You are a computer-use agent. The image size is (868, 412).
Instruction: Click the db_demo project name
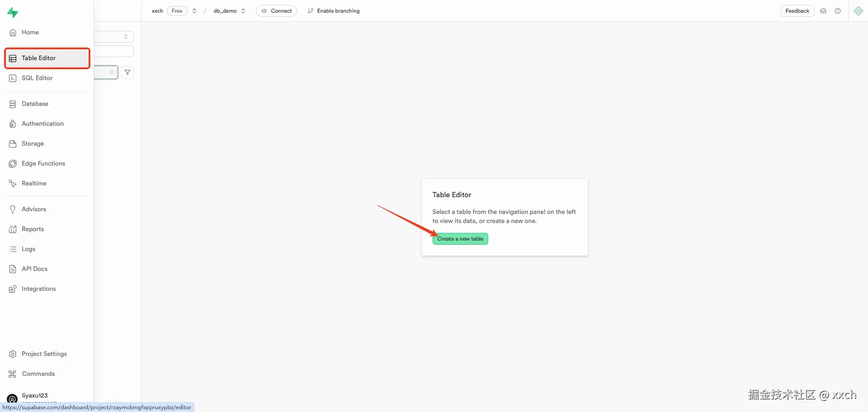[225, 11]
